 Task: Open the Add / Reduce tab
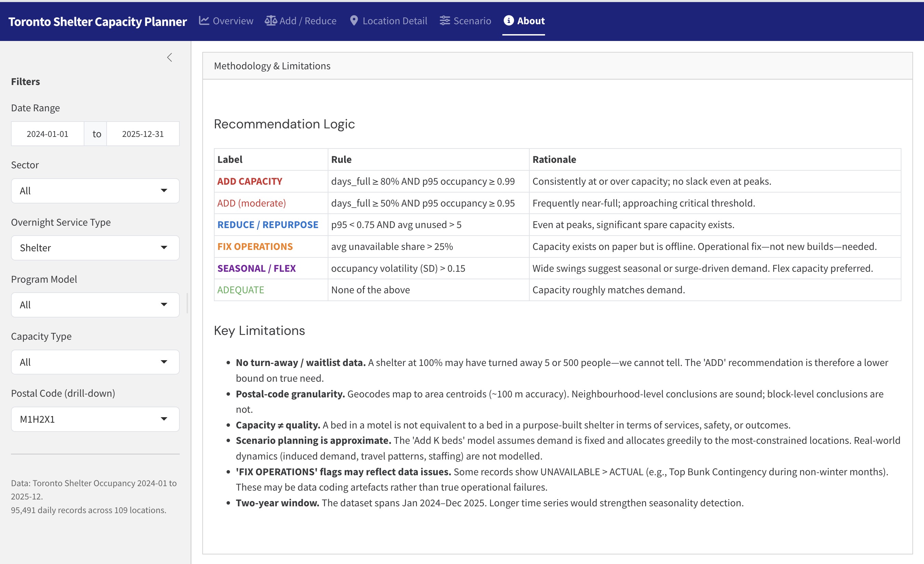click(308, 20)
